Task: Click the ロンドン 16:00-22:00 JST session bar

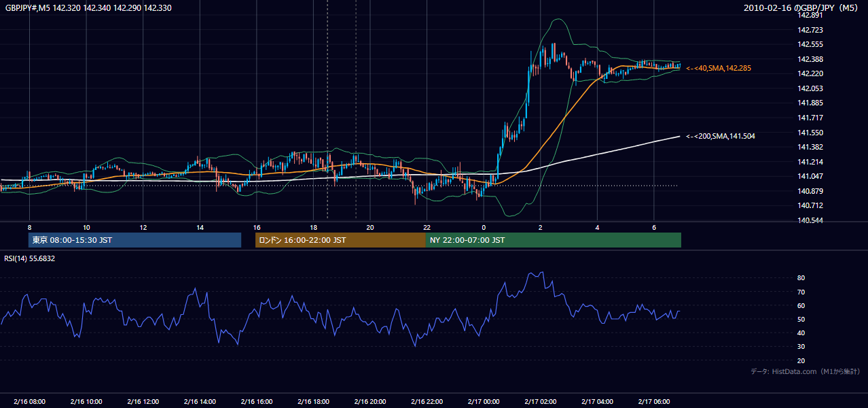Action: [340, 240]
